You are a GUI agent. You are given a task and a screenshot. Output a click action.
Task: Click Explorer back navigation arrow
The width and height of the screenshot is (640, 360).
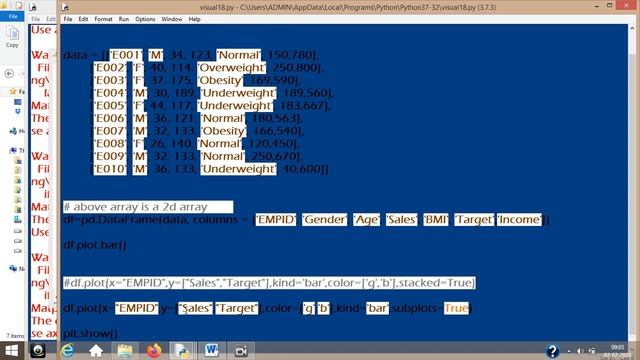tap(9, 73)
